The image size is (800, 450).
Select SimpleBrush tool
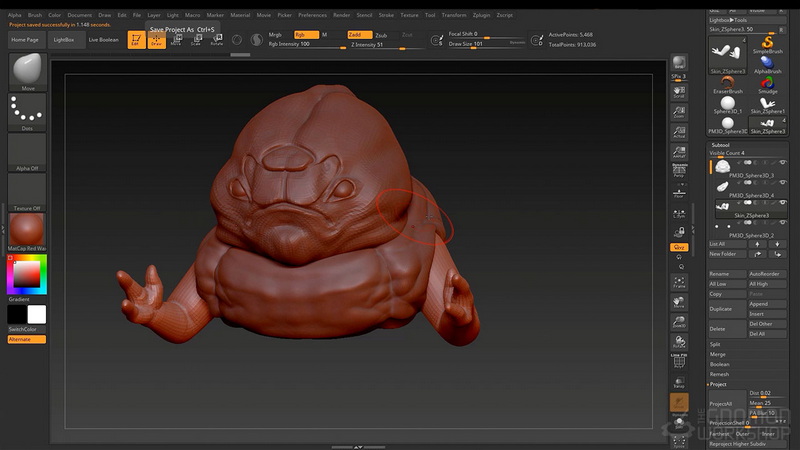767,44
